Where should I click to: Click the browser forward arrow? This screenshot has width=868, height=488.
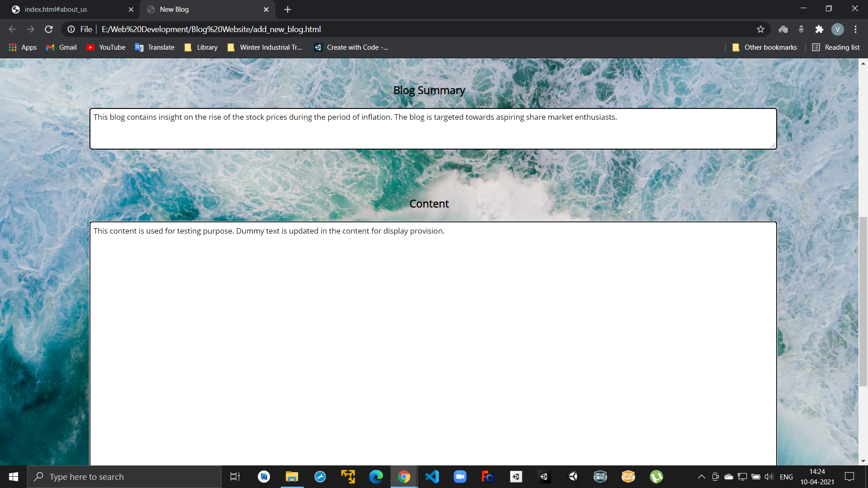click(31, 29)
